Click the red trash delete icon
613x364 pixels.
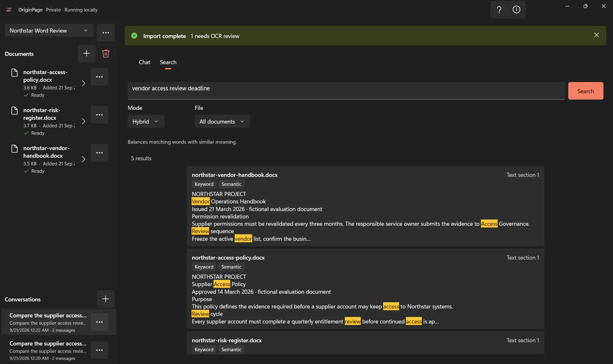click(106, 53)
